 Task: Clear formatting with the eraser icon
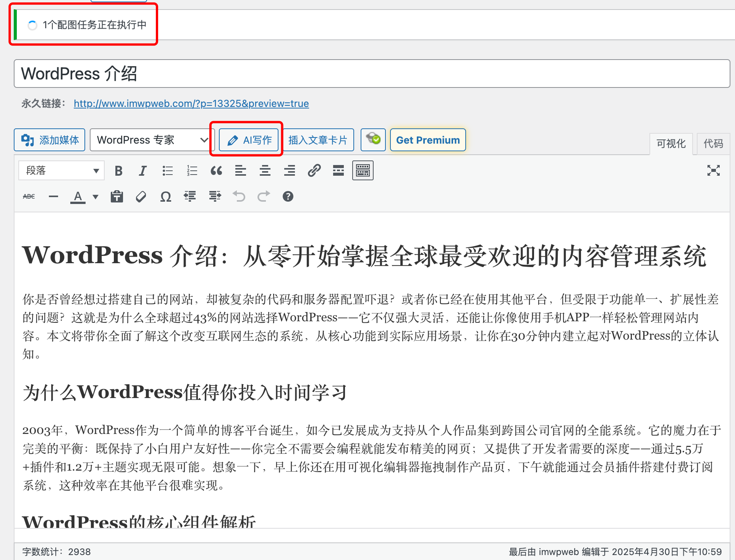point(141,196)
